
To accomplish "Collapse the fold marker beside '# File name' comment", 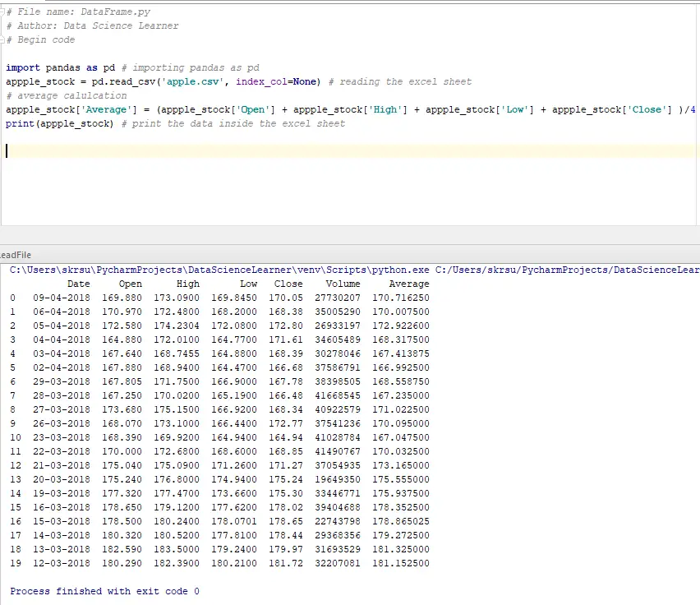I will [x=2, y=12].
